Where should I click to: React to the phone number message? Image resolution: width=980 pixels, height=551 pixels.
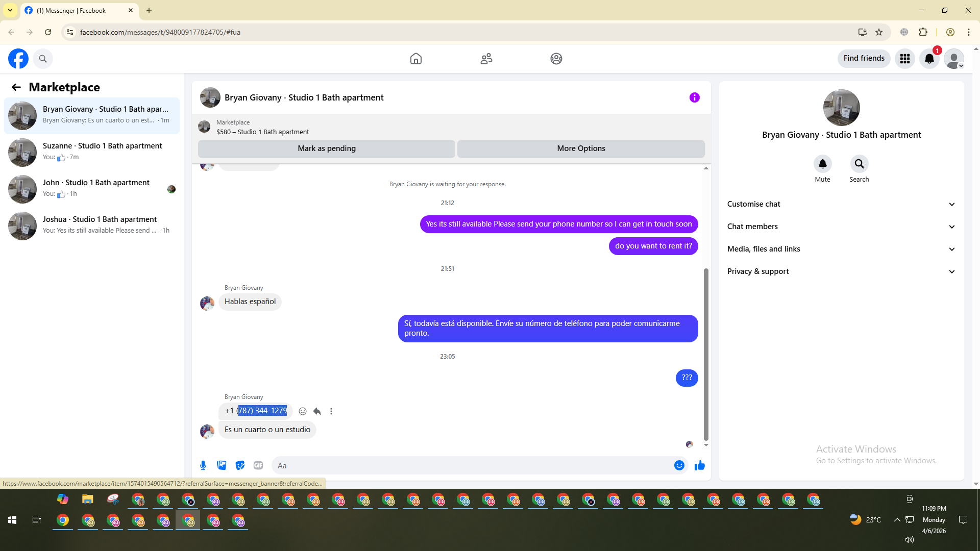click(x=303, y=411)
